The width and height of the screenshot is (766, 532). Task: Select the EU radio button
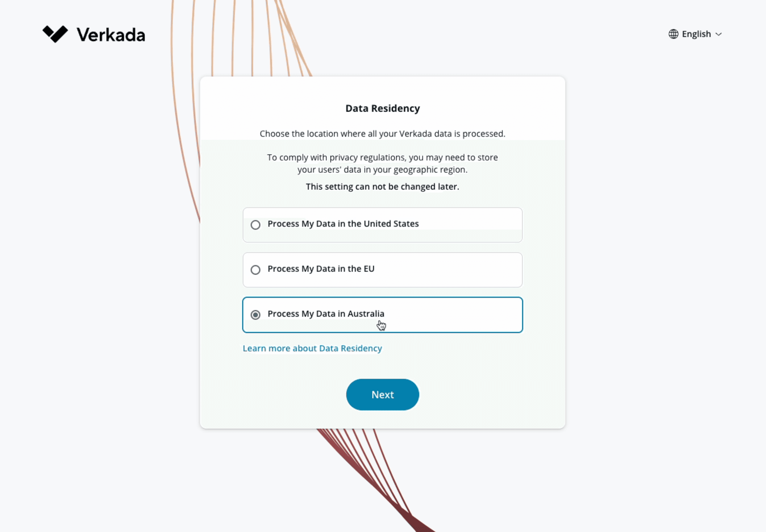point(255,270)
